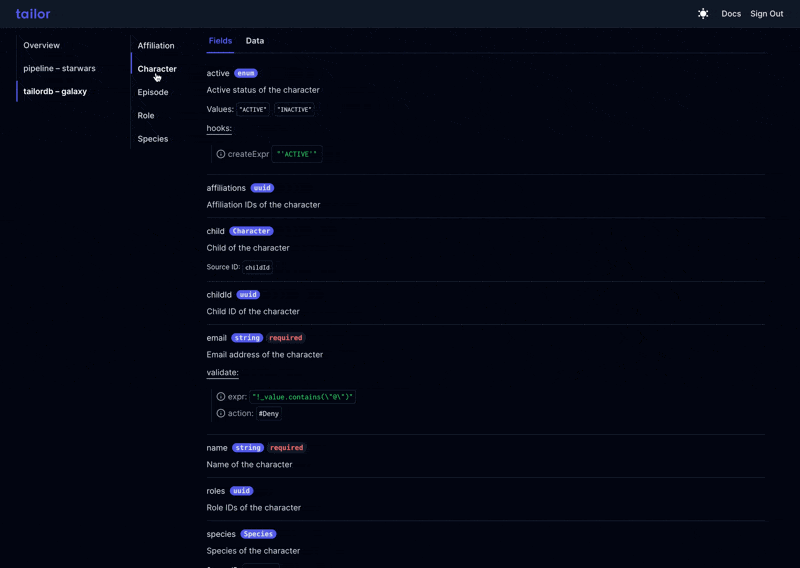
Task: Click 'Child of the character' description
Action: click(248, 248)
